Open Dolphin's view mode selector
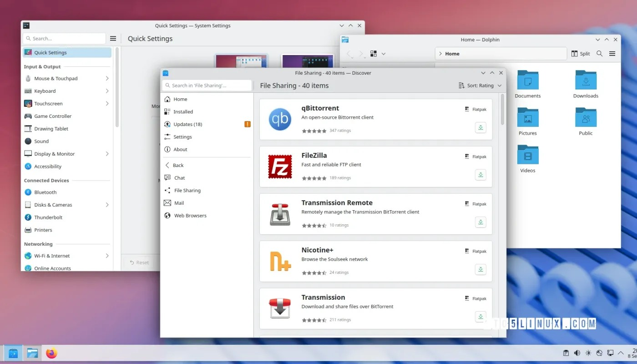Image resolution: width=637 pixels, height=364 pixels. [374, 53]
